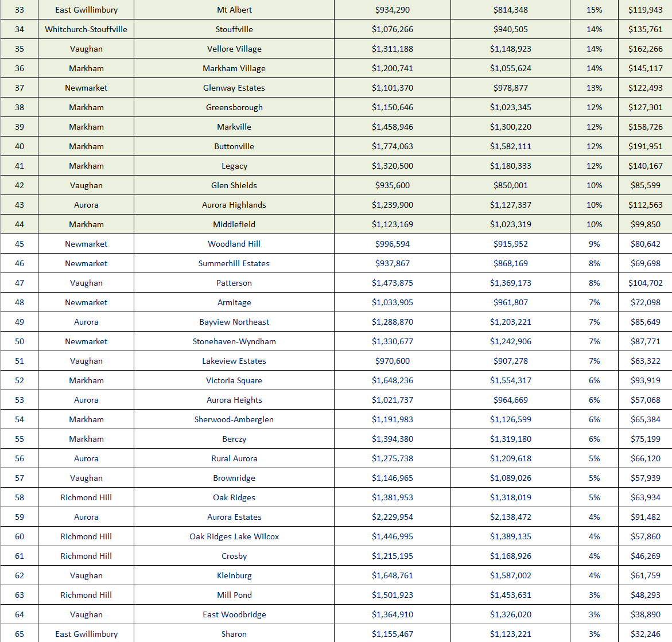Select the 9% change cell
Image resolution: width=672 pixels, height=642 pixels.
click(x=594, y=244)
